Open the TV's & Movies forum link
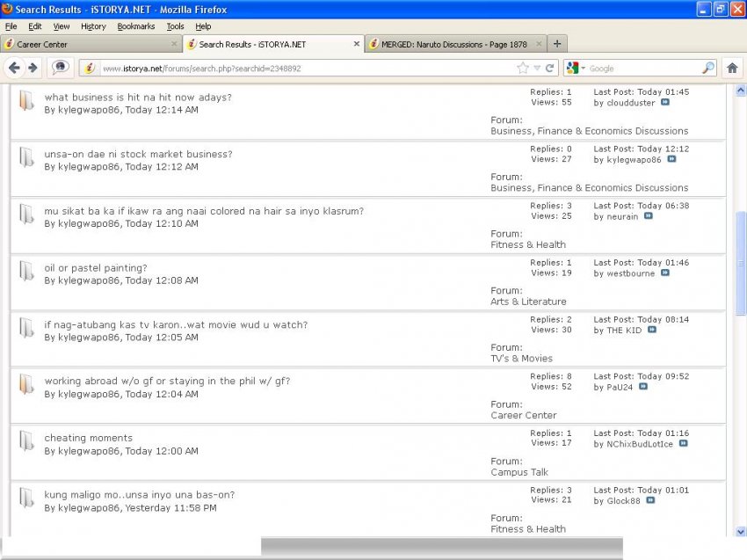 tap(521, 359)
